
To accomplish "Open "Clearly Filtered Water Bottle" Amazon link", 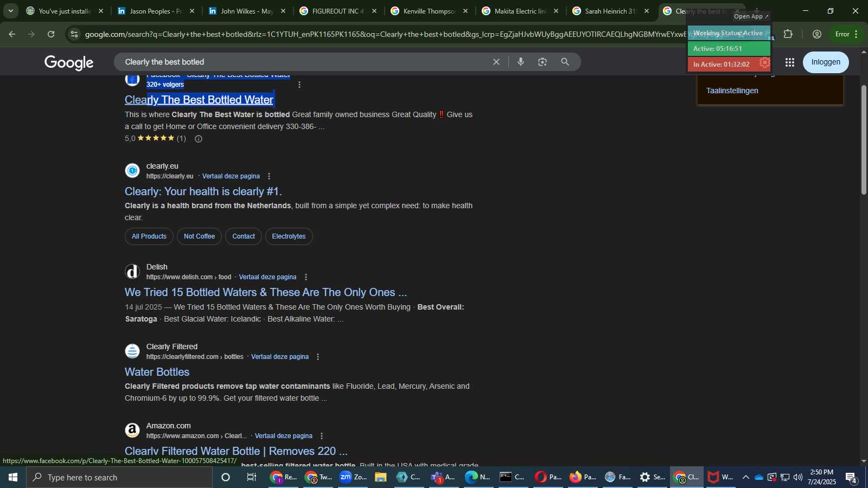I will tap(236, 451).
